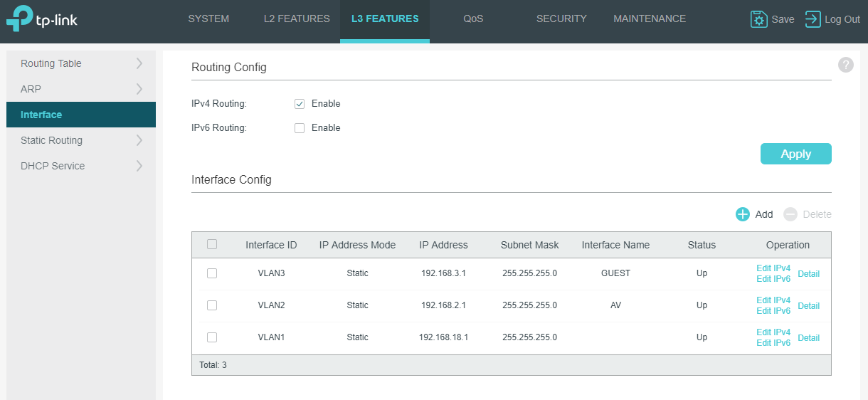Disable the IPv4 Routing checkbox
868x400 pixels.
[300, 104]
